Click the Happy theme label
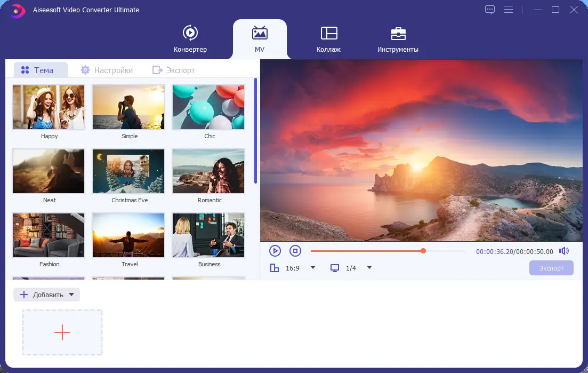 pyautogui.click(x=49, y=136)
